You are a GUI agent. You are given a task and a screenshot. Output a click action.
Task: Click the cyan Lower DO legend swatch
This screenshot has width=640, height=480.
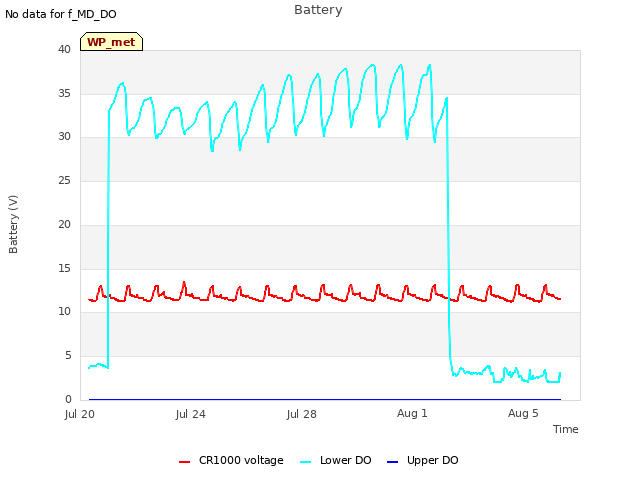coord(305,462)
